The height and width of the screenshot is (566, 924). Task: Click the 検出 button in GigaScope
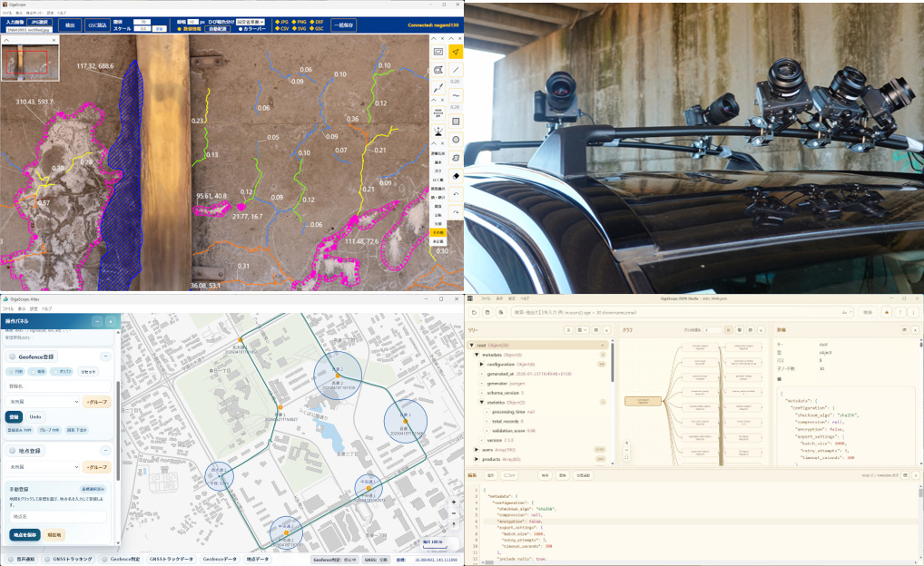pos(70,25)
